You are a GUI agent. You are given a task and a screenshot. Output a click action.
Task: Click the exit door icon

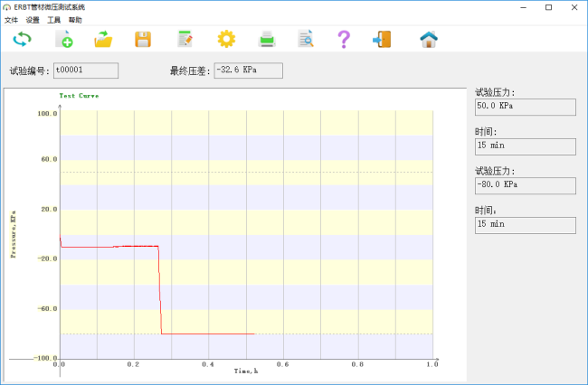click(x=382, y=39)
